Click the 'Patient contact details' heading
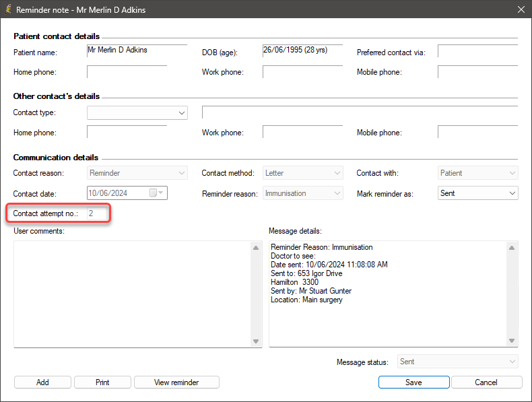 tap(57, 36)
